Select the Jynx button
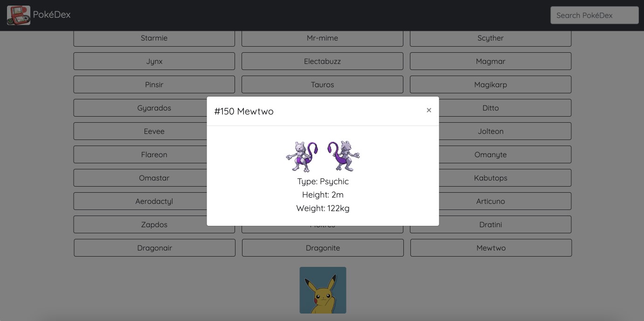The height and width of the screenshot is (321, 644). click(154, 61)
